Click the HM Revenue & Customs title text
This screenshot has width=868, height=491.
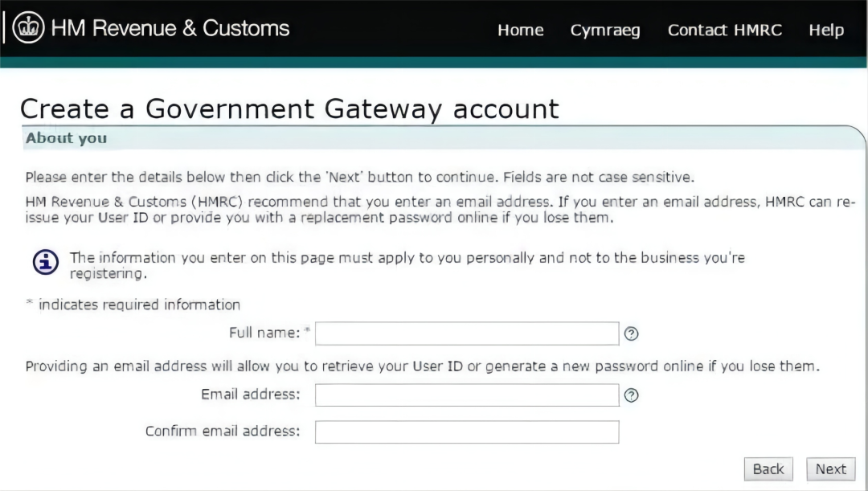point(170,28)
